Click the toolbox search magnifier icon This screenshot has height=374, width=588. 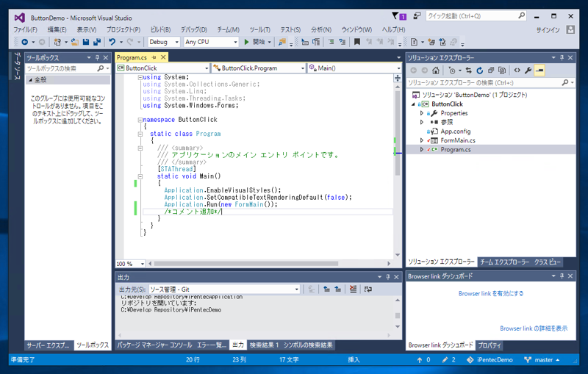[100, 68]
